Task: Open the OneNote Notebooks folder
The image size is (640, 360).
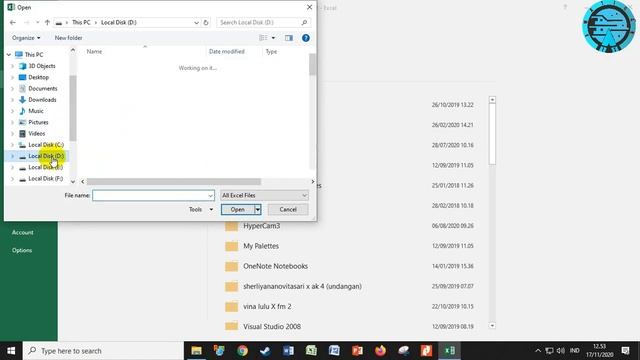Action: coord(276,266)
